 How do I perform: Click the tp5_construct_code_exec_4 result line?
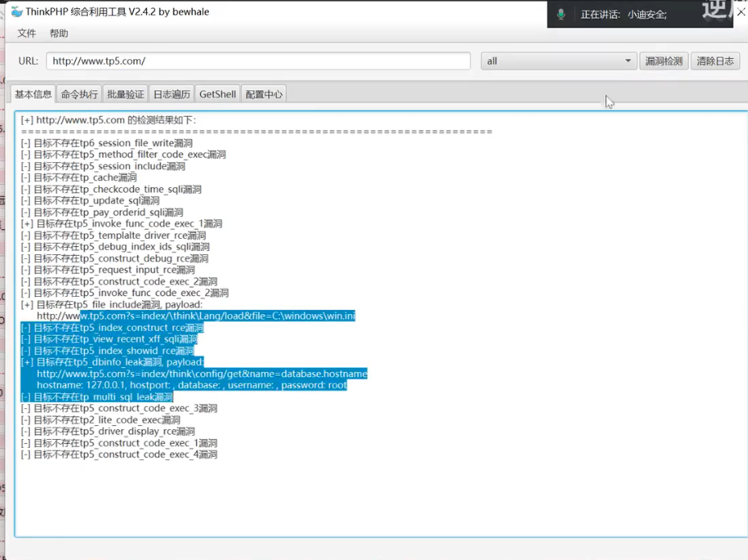pyautogui.click(x=119, y=454)
